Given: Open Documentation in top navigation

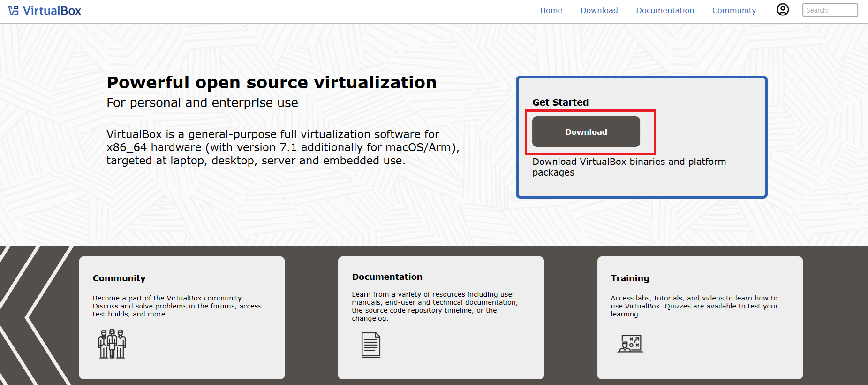Looking at the screenshot, I should click(x=665, y=10).
